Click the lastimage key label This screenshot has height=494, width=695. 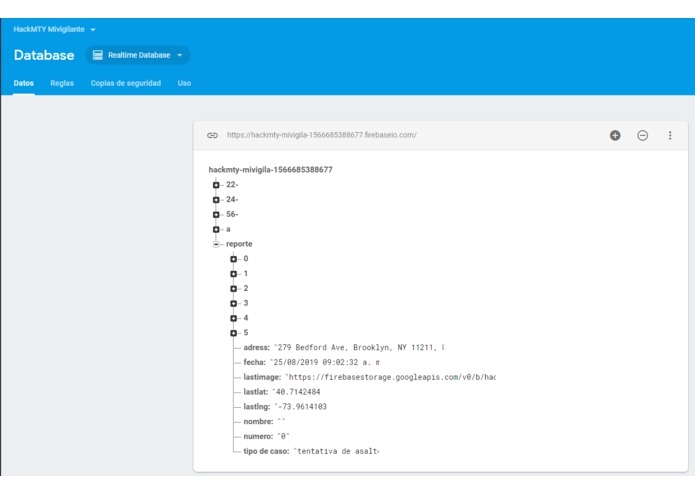[x=262, y=377]
